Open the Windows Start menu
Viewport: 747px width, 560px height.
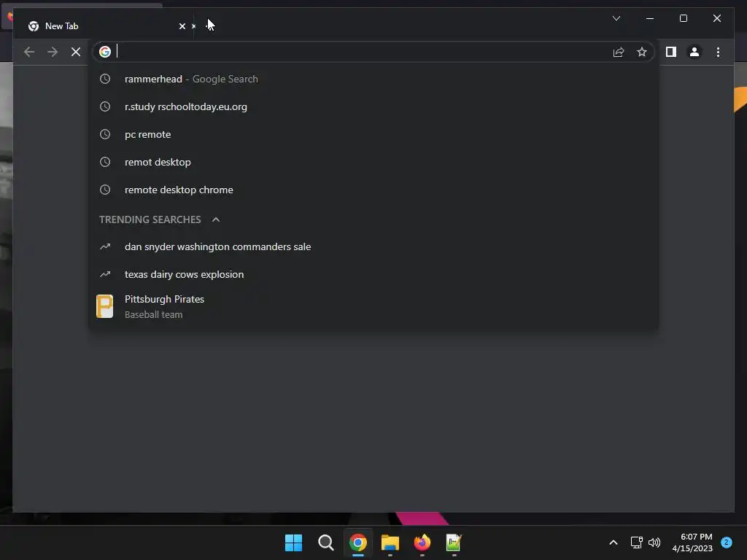pyautogui.click(x=293, y=542)
